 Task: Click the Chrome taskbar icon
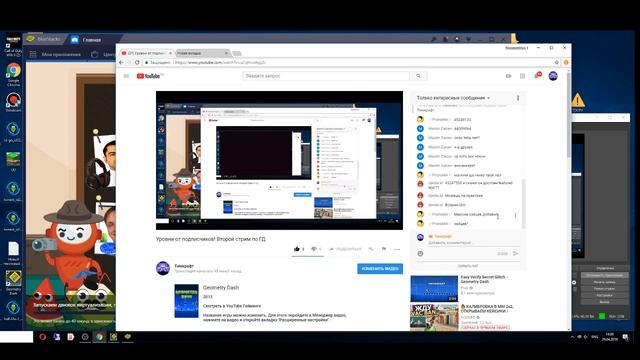click(x=99, y=337)
